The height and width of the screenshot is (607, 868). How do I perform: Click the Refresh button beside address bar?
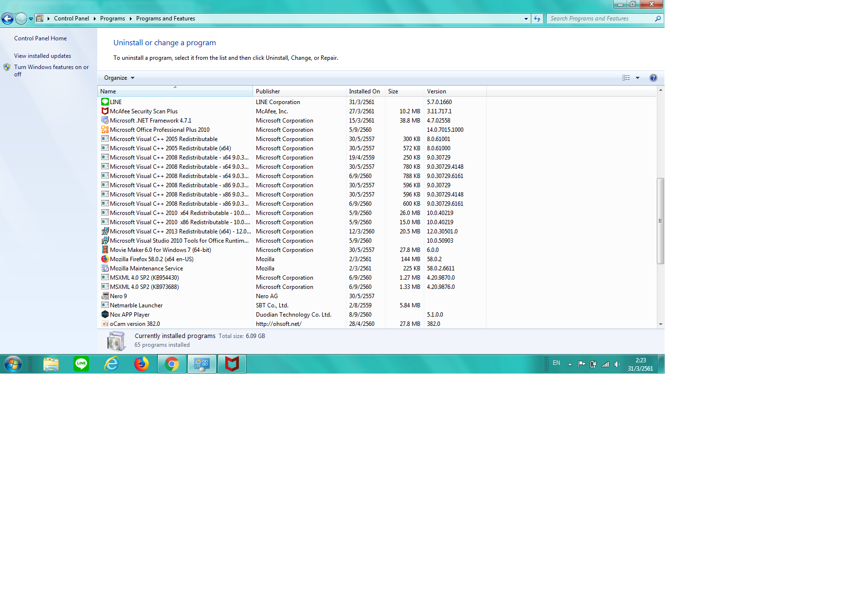tap(537, 18)
